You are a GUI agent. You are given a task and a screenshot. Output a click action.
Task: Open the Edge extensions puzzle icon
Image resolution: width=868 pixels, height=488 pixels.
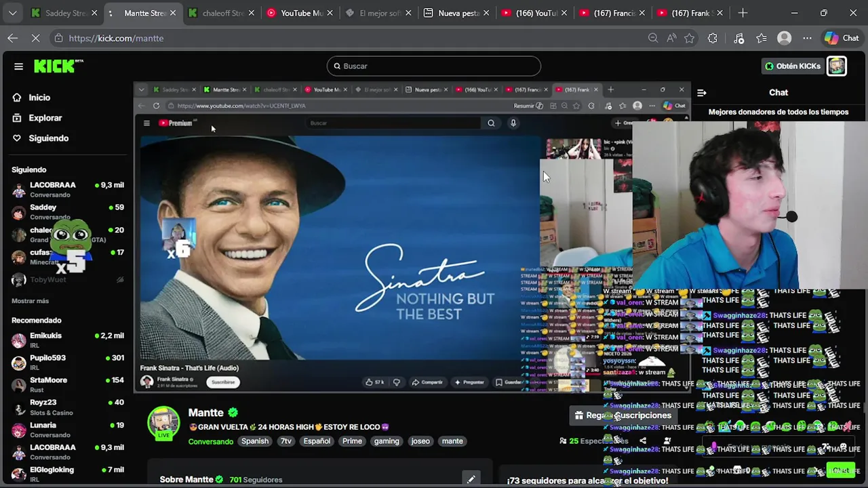coord(712,38)
